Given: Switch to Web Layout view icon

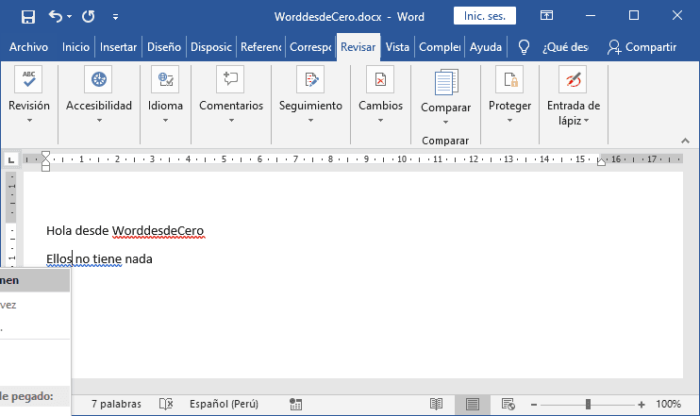Looking at the screenshot, I should (508, 404).
